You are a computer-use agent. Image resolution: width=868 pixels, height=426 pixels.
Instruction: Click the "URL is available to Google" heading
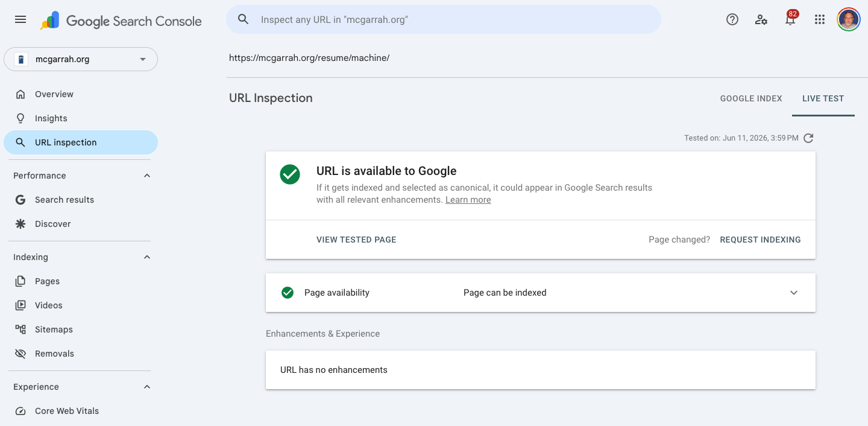(x=386, y=171)
